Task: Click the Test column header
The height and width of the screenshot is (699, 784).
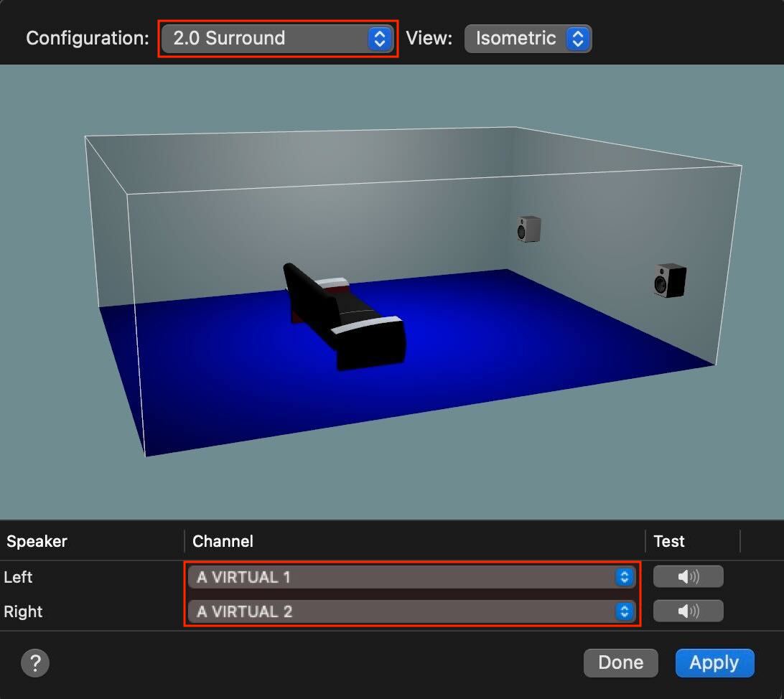Action: pos(669,541)
